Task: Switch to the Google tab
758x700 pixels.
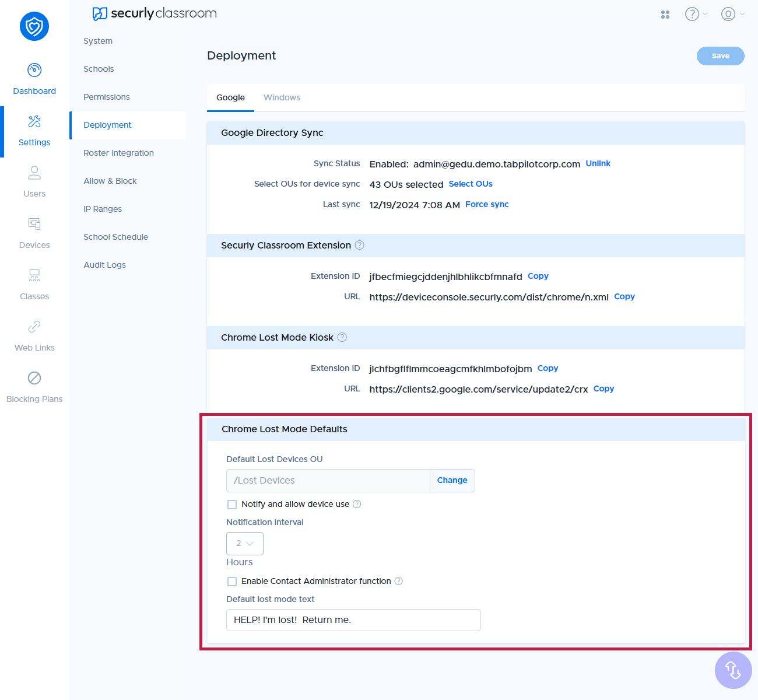Action: point(230,97)
